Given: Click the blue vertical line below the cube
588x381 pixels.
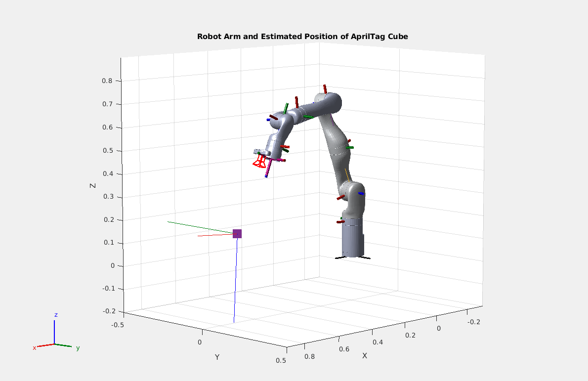Looking at the screenshot, I should (x=236, y=282).
